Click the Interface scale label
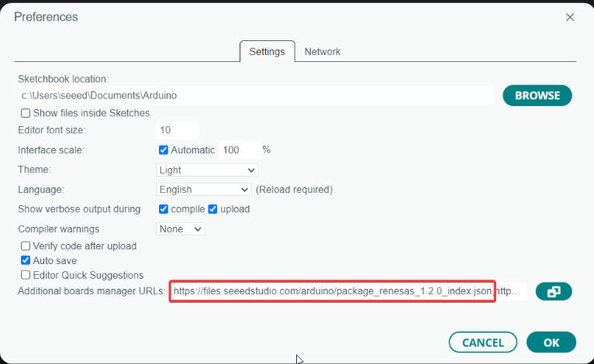594x364 pixels. click(50, 150)
